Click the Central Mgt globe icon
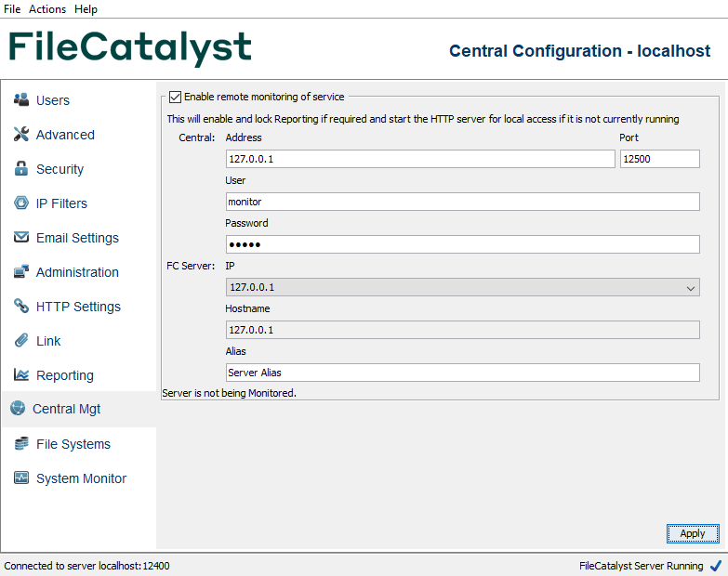728x576 pixels. click(x=18, y=408)
